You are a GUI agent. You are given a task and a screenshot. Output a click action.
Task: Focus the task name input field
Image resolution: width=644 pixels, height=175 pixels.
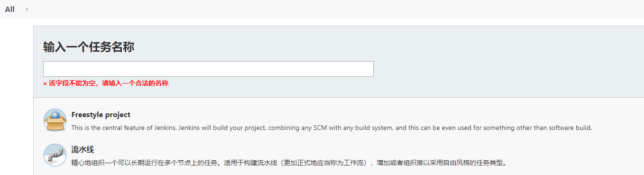tap(208, 69)
